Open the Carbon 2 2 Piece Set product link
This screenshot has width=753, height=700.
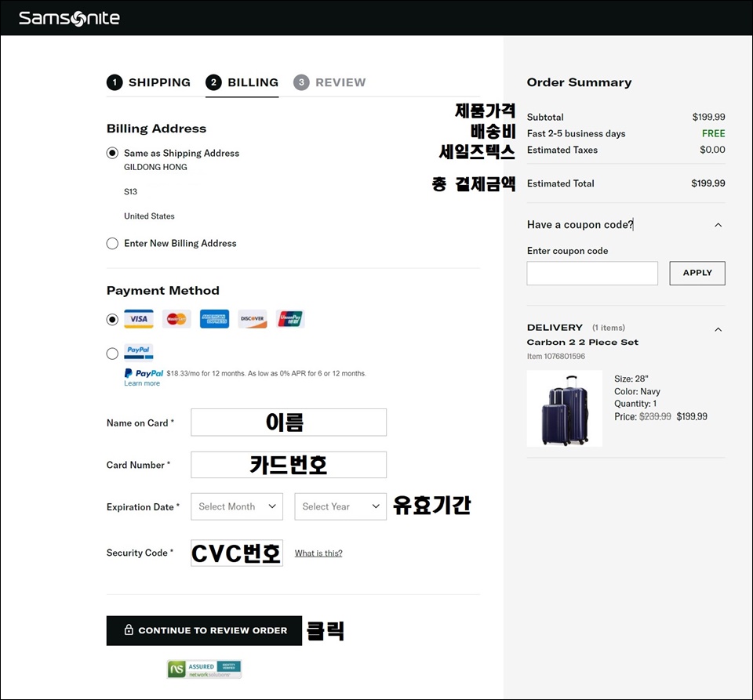point(583,342)
